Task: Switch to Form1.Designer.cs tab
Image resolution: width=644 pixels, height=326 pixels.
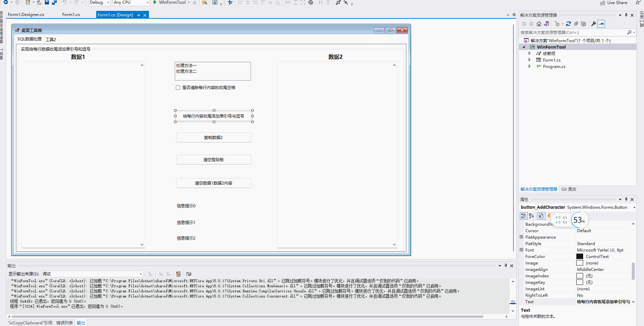Action: click(x=26, y=15)
